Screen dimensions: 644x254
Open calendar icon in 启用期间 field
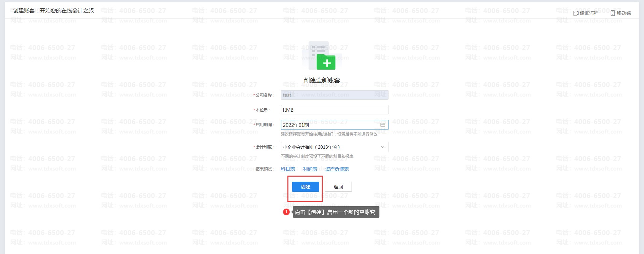click(382, 125)
